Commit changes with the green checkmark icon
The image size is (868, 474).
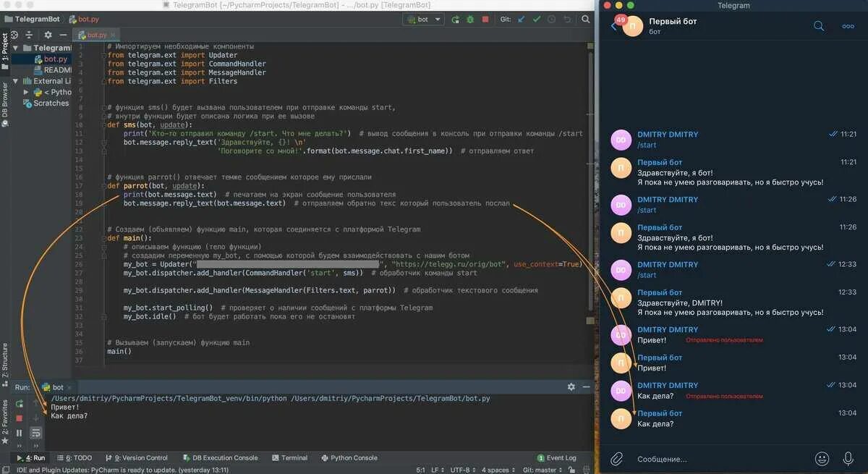coord(537,19)
